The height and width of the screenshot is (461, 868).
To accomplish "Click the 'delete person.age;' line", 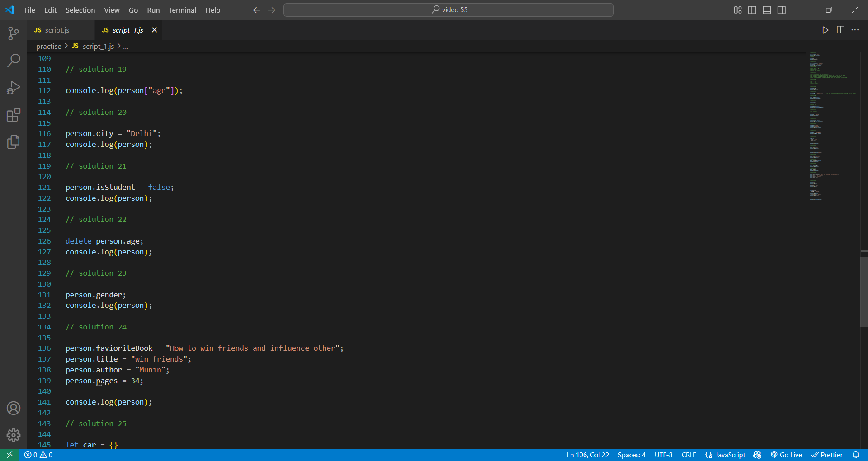I will [x=104, y=241].
